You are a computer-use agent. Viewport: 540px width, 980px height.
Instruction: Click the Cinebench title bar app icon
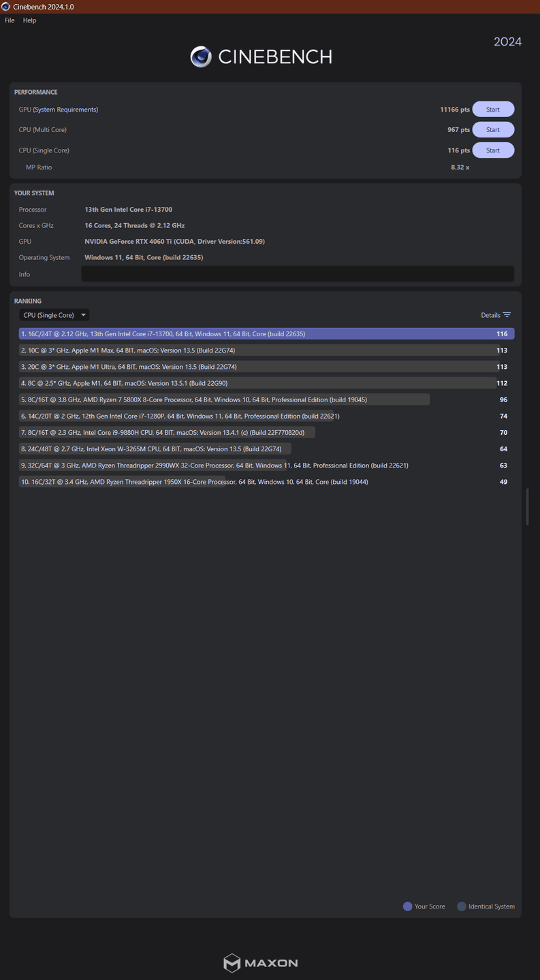[x=5, y=6]
